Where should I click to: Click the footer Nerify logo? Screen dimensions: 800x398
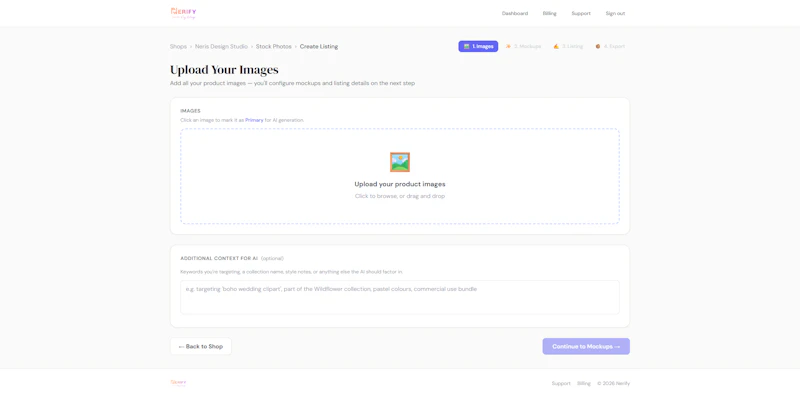pos(179,383)
